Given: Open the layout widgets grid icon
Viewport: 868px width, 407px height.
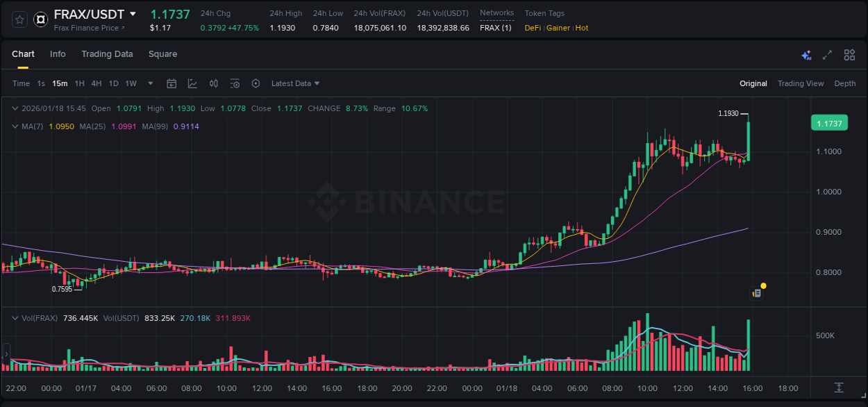Looking at the screenshot, I should (848, 54).
